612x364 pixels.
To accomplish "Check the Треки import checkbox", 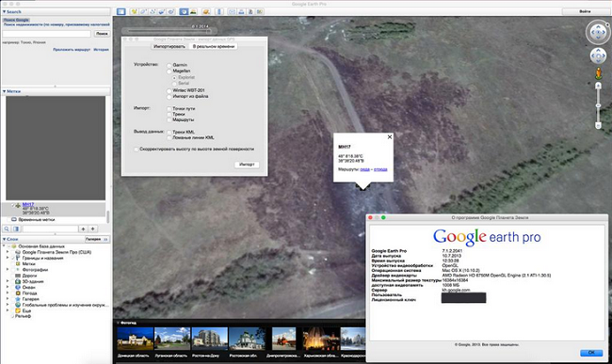I will 169,114.
